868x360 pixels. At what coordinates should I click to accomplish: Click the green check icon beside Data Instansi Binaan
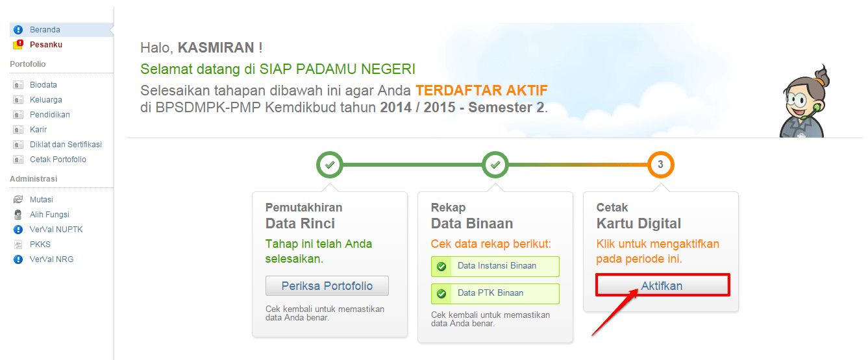click(x=441, y=267)
